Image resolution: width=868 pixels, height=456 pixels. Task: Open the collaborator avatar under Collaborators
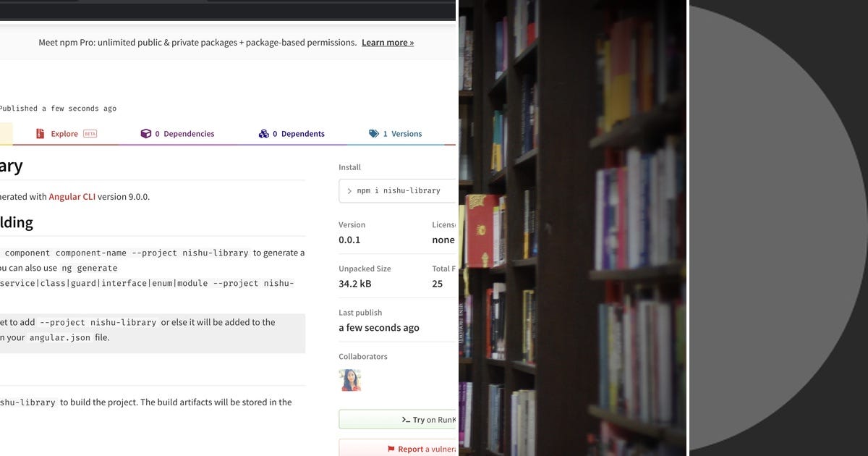[x=350, y=379]
